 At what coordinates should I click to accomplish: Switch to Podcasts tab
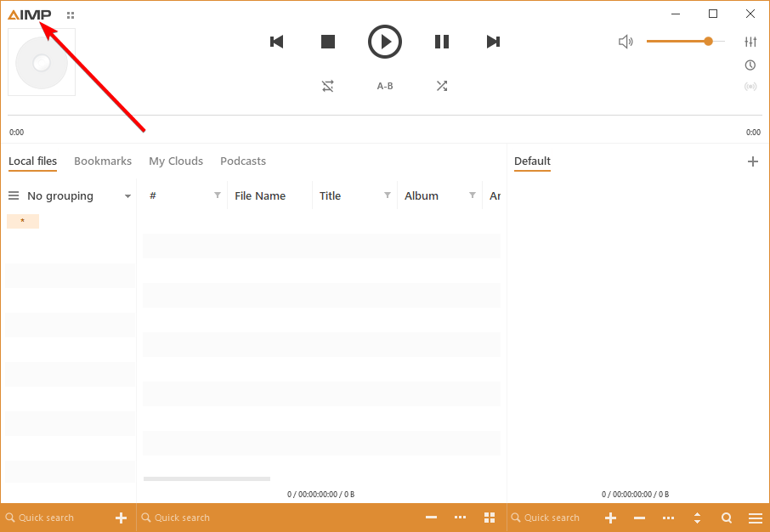click(x=243, y=161)
